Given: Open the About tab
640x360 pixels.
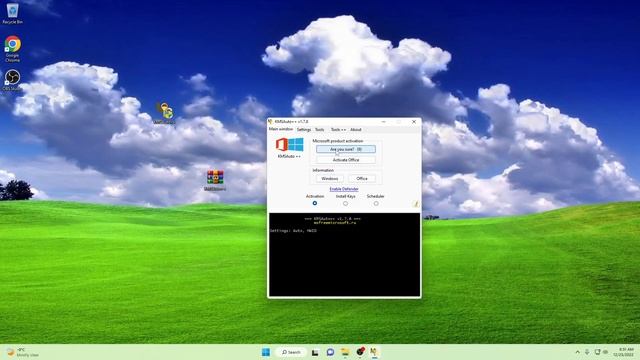Looking at the screenshot, I should tap(356, 129).
